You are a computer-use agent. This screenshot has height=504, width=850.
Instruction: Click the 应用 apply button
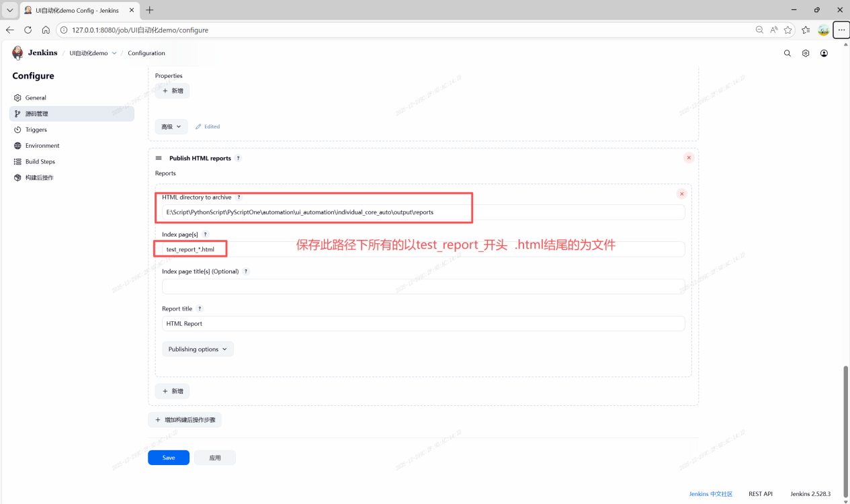tap(215, 458)
